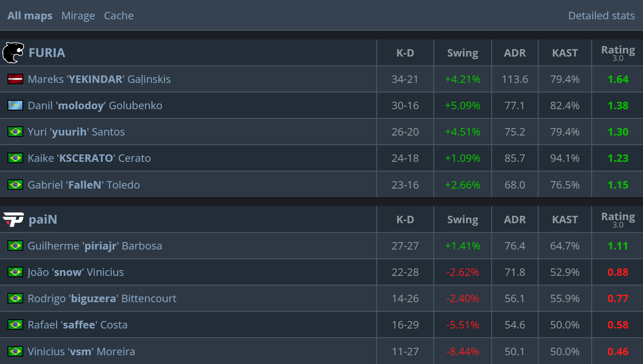This screenshot has width=643, height=364.
Task: Click molodoy's Kazakhstan flag icon
Action: [15, 105]
